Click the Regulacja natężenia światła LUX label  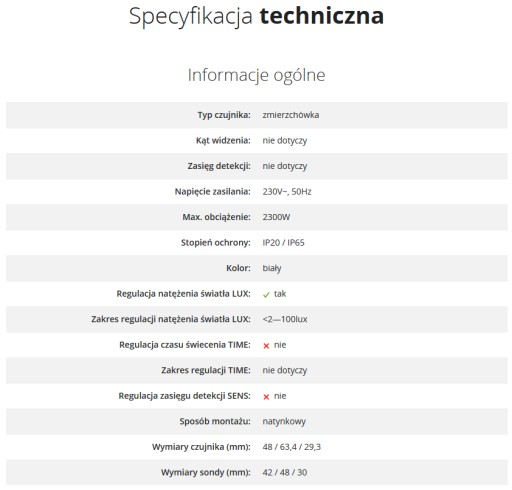click(x=183, y=294)
